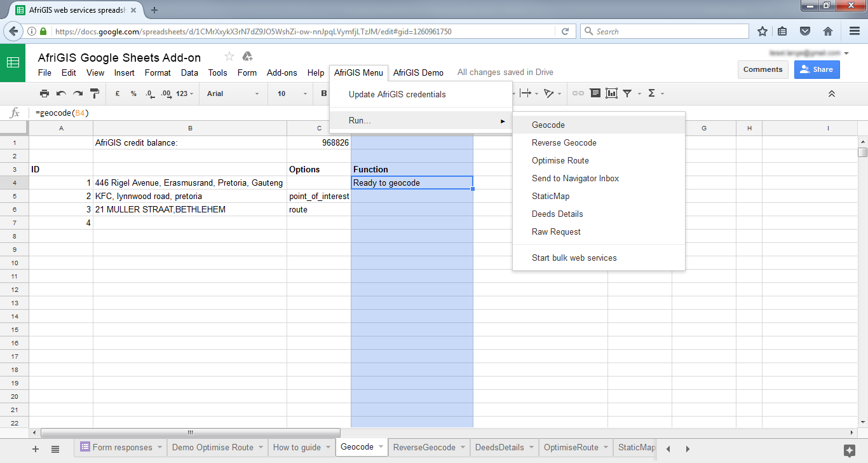Viewport: 868px width, 463px height.
Task: Collapse the toolbar with the chevron icon
Action: point(832,93)
